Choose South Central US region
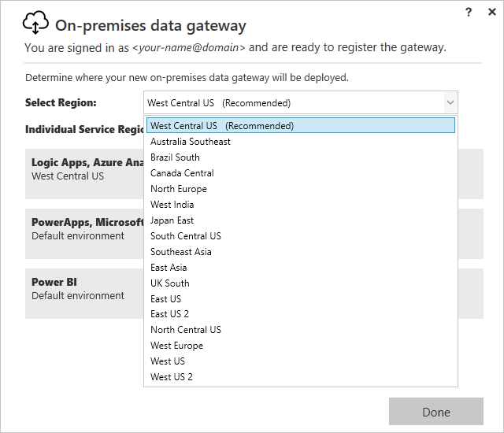The image size is (504, 433). point(186,236)
